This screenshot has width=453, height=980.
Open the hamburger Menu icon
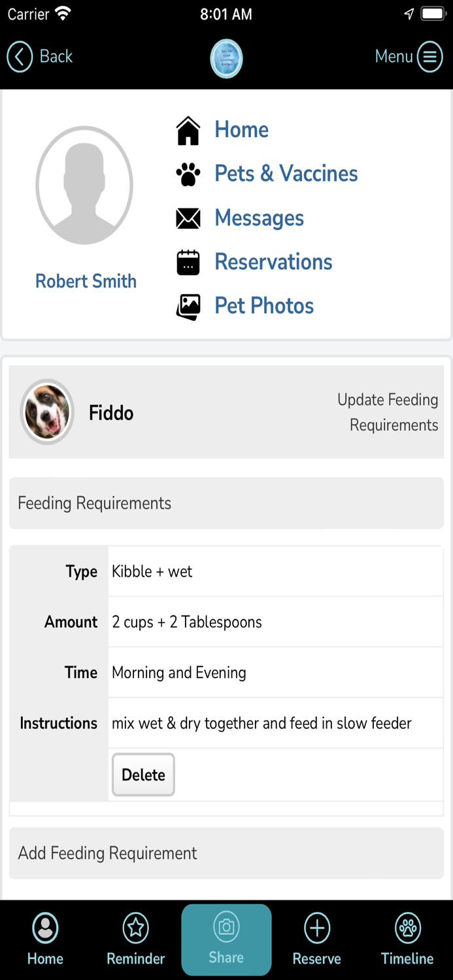click(x=429, y=57)
